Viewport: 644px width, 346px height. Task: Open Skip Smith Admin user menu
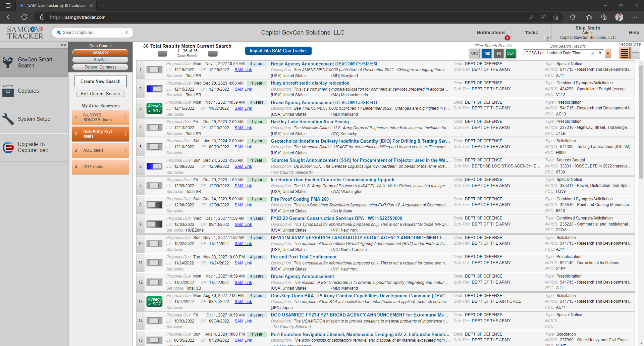(x=588, y=33)
